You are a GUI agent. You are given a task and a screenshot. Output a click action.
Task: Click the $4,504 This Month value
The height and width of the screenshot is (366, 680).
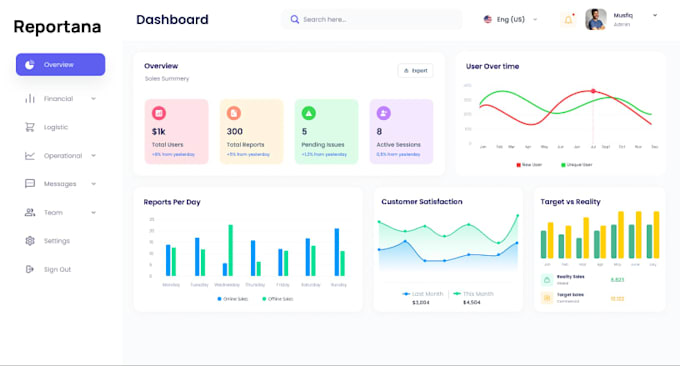pos(471,302)
